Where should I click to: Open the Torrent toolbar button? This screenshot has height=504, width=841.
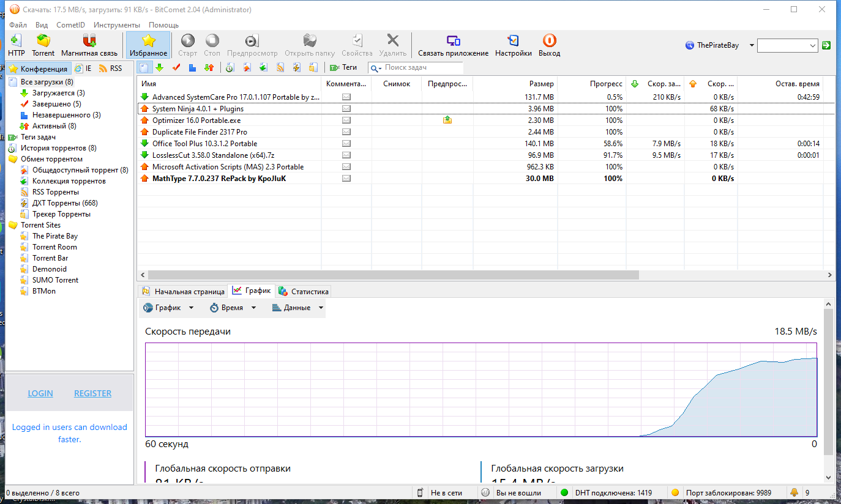point(43,45)
